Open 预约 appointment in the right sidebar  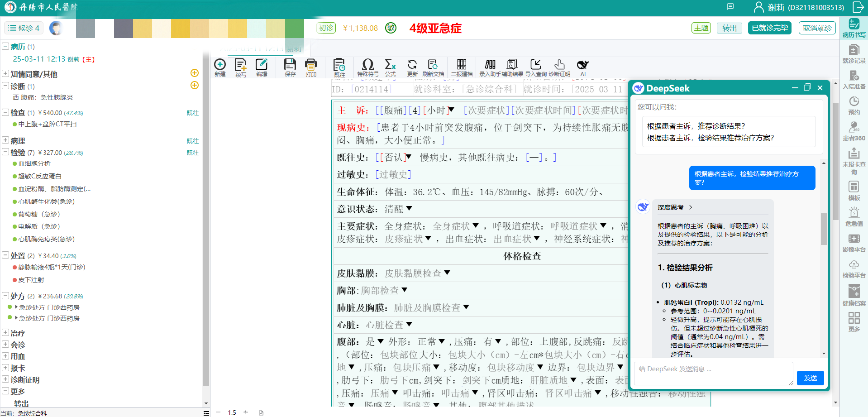coord(854,106)
